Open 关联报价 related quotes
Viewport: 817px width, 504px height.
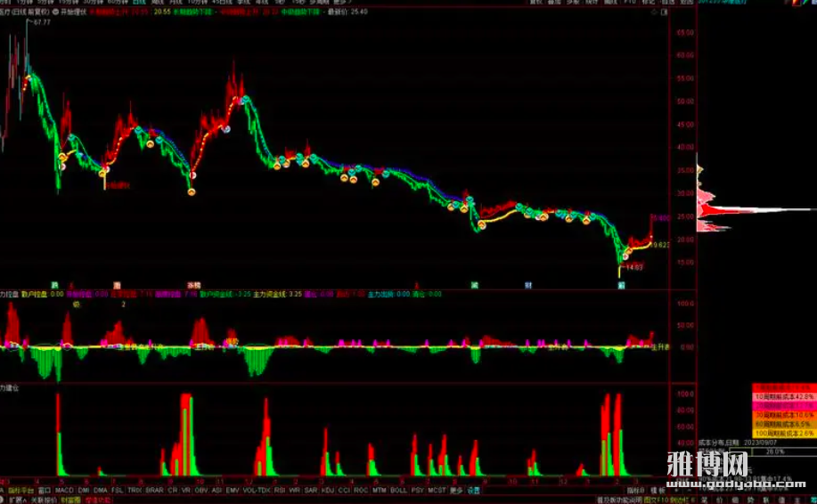[44, 500]
